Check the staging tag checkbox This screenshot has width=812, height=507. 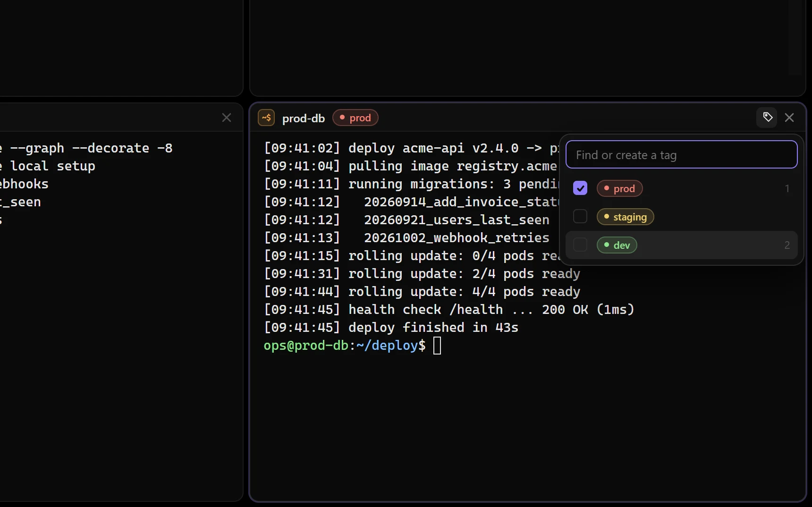pyautogui.click(x=580, y=217)
